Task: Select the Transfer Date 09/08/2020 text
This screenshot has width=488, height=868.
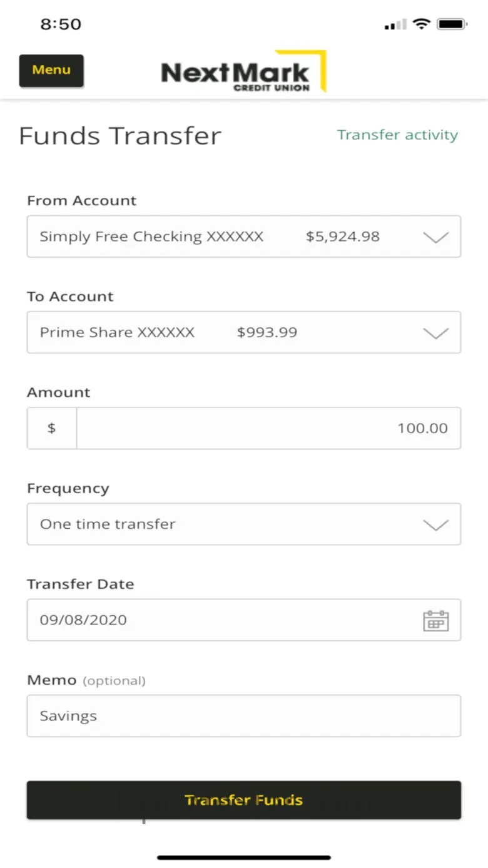Action: coord(83,620)
